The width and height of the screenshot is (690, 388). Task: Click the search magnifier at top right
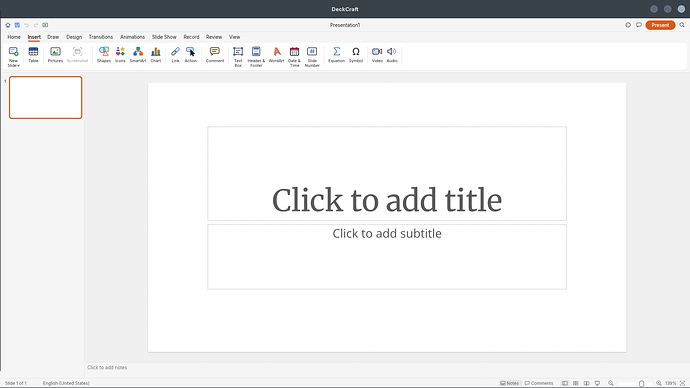tap(682, 25)
